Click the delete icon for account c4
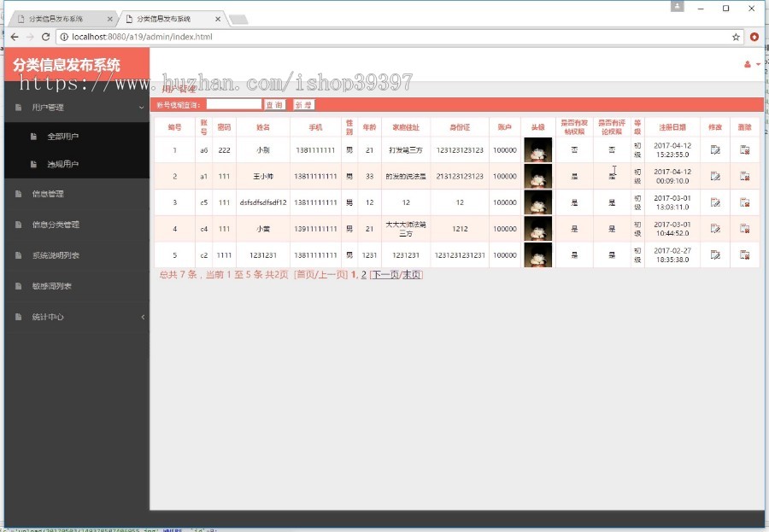 coord(744,229)
